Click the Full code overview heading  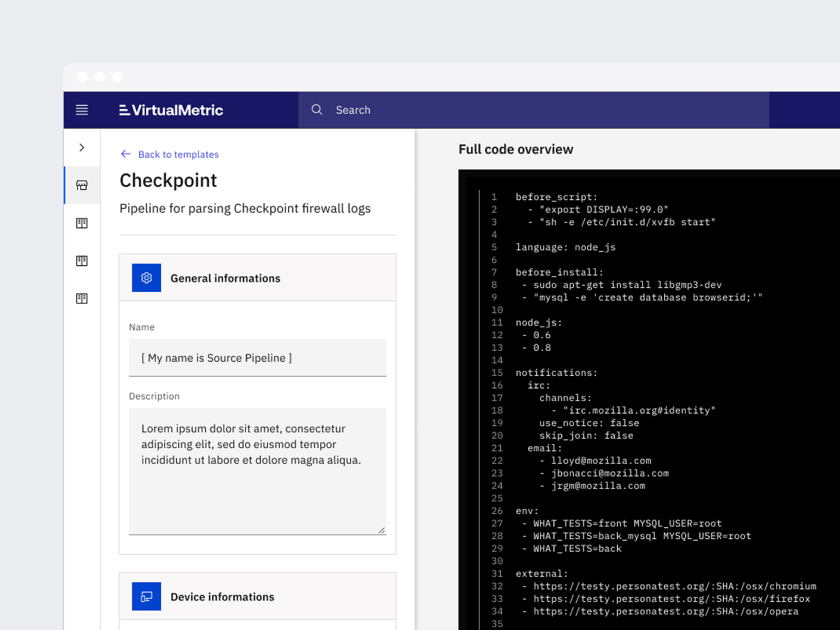click(x=516, y=149)
